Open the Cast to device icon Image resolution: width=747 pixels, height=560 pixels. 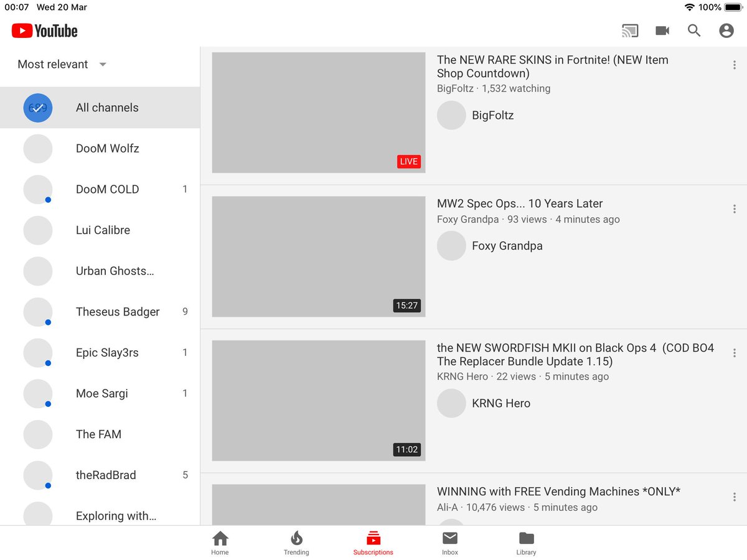point(630,30)
